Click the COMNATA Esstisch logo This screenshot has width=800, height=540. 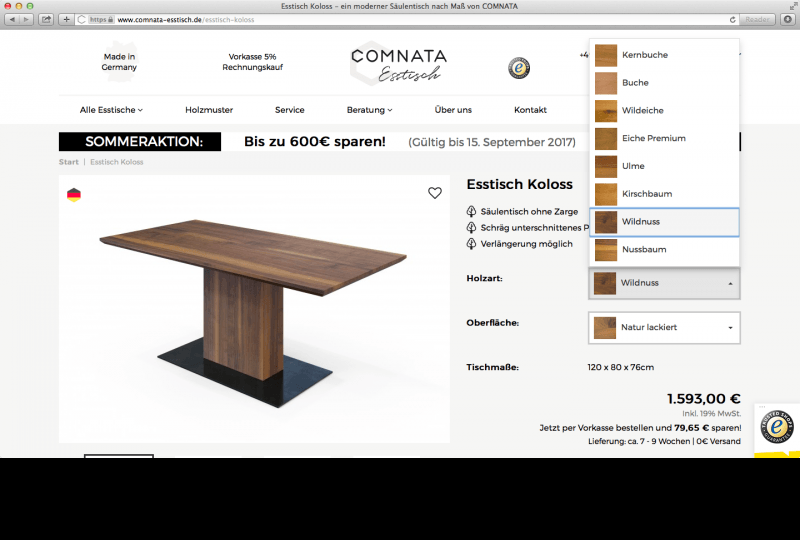[x=399, y=64]
